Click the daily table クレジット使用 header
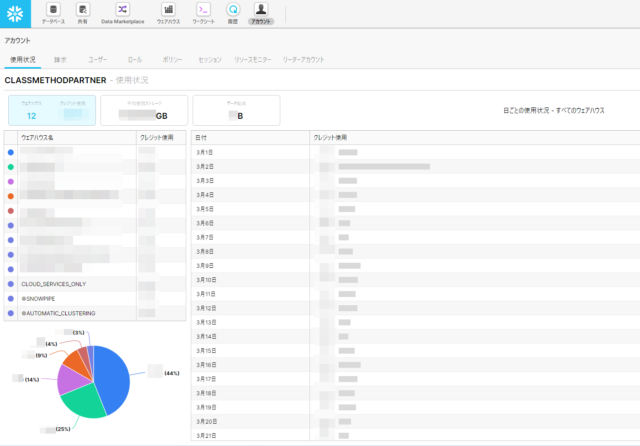Image resolution: width=640 pixels, height=446 pixels. [475, 138]
